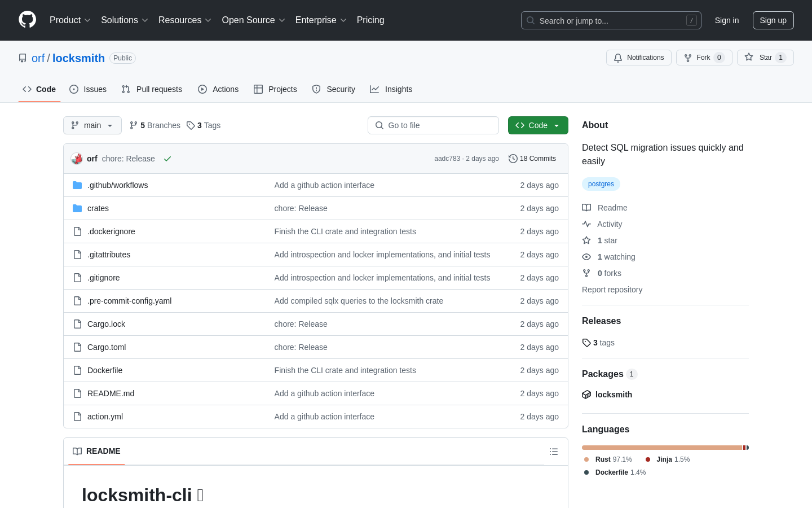
Task: Open the main branch selector dropdown
Action: pos(92,125)
